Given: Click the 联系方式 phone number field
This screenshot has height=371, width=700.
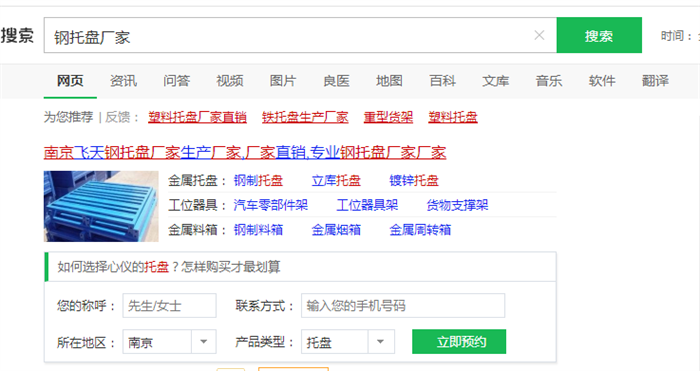Looking at the screenshot, I should point(403,305).
